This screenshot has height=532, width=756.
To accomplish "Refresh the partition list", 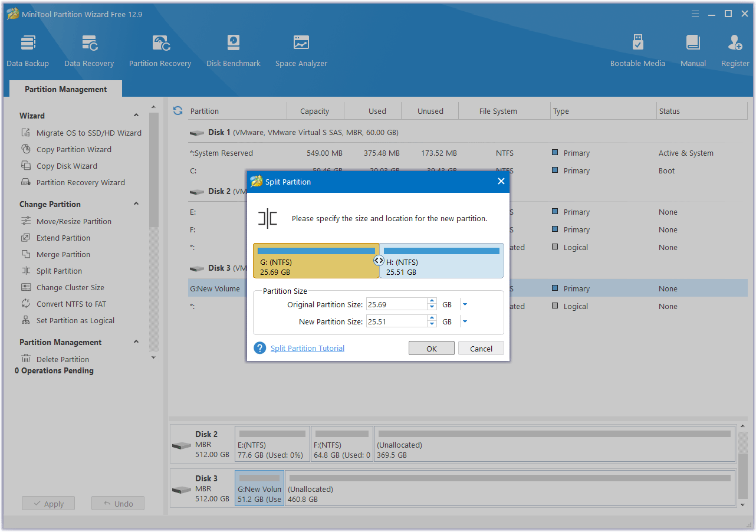I will pyautogui.click(x=178, y=110).
